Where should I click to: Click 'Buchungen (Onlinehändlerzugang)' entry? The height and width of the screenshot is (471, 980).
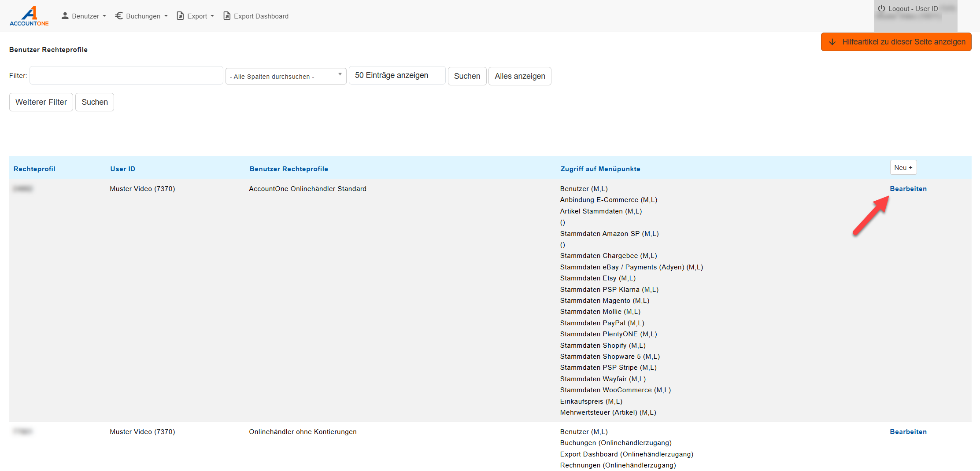(616, 443)
